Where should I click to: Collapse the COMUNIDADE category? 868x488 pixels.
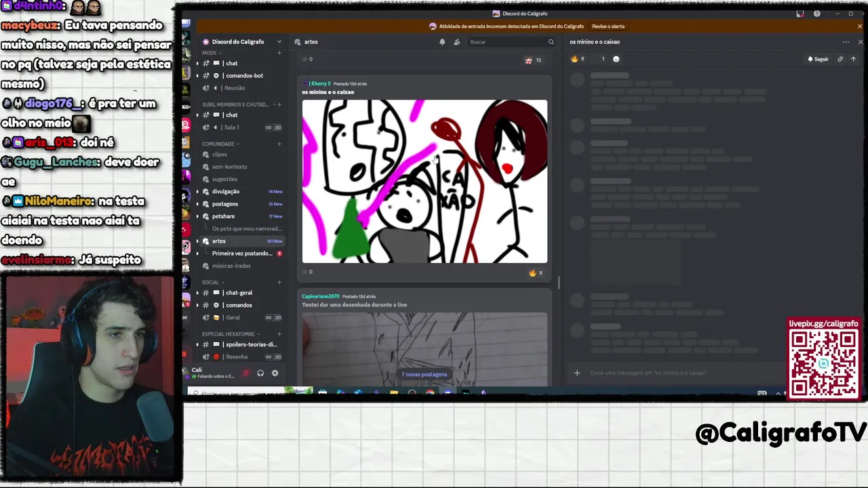220,144
